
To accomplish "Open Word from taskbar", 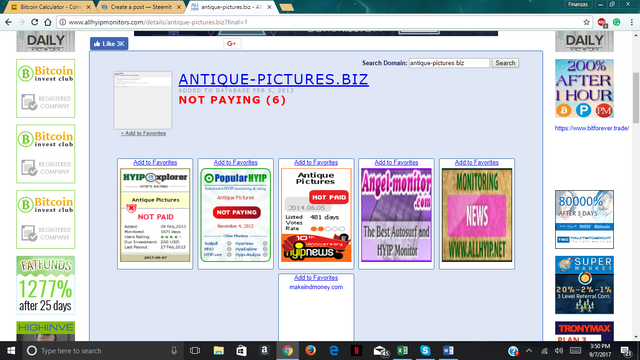I will pyautogui.click(x=448, y=351).
